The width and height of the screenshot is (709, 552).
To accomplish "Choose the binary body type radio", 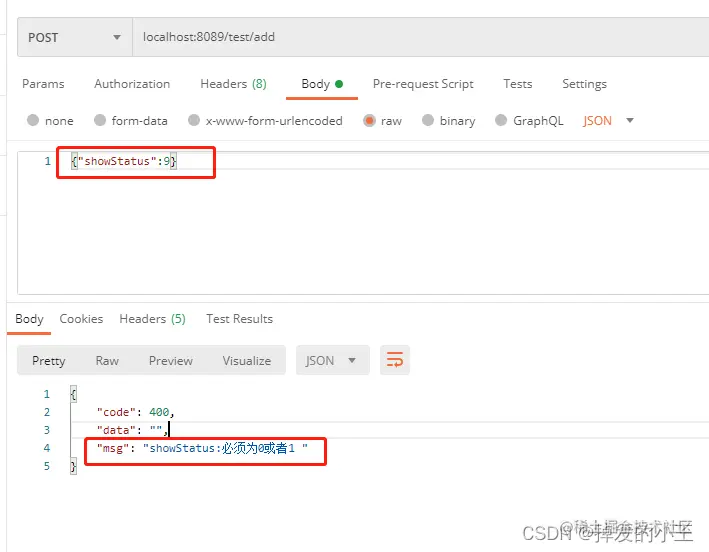I will 428,120.
